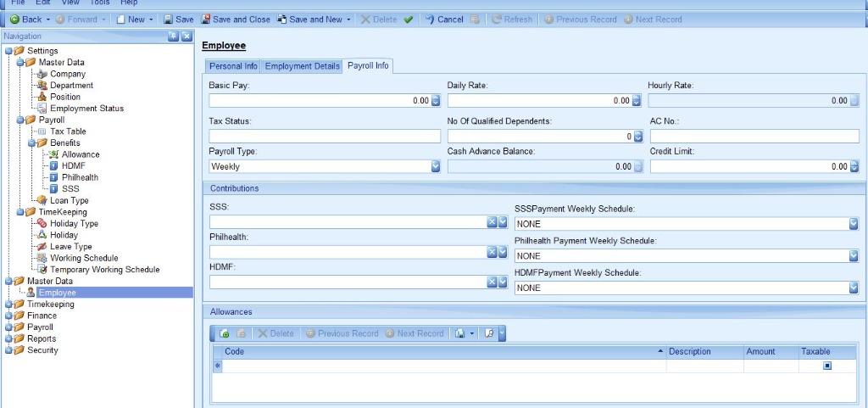Expand the bottom Timekeeping tree node
Viewport: 868px width, 408px height.
8,304
